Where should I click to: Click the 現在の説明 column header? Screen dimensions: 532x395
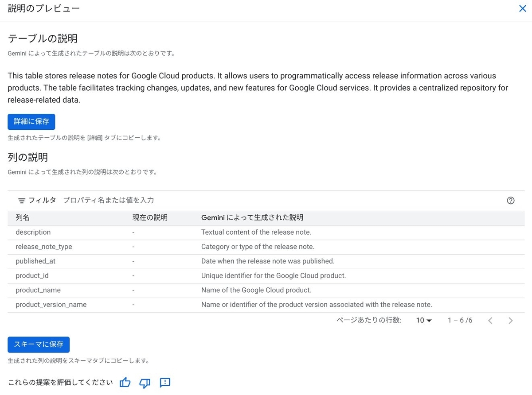[150, 218]
